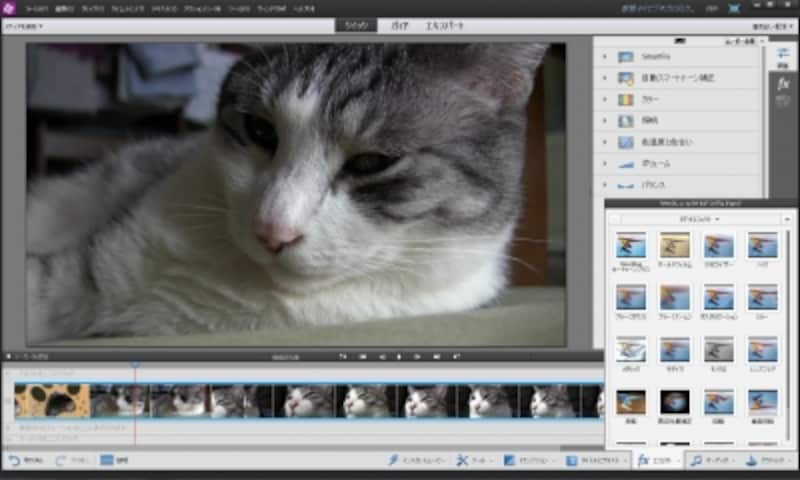Click the step forward one frame button

(417, 357)
